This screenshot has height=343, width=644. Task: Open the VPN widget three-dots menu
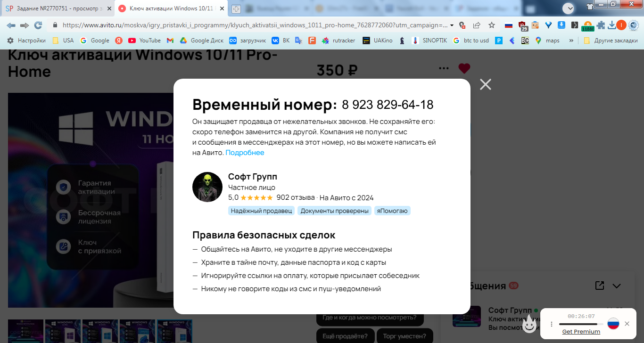click(552, 324)
